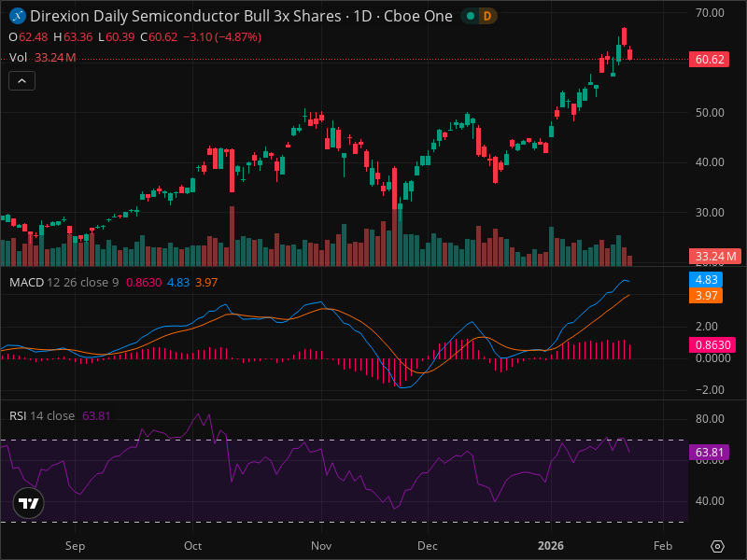This screenshot has height=560, width=747.
Task: Click the 2.00 MACD scale label
Action: point(707,326)
